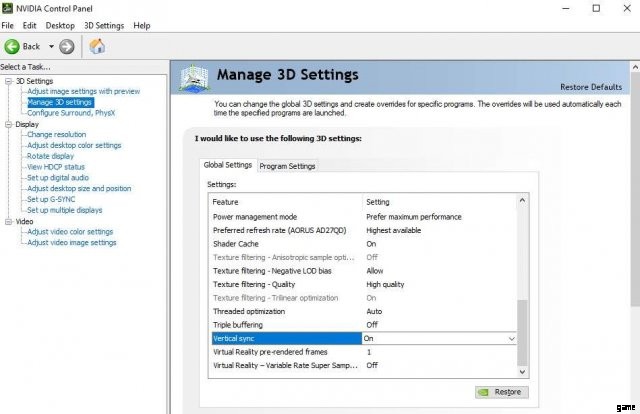Collapse the Video tree node
The height and width of the screenshot is (414, 640).
coord(8,222)
